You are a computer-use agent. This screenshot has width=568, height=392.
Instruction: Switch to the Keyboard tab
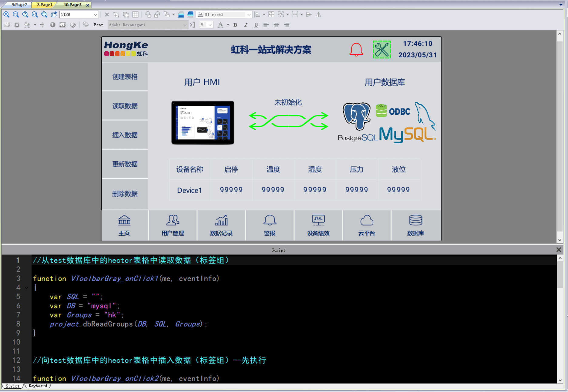pos(38,386)
